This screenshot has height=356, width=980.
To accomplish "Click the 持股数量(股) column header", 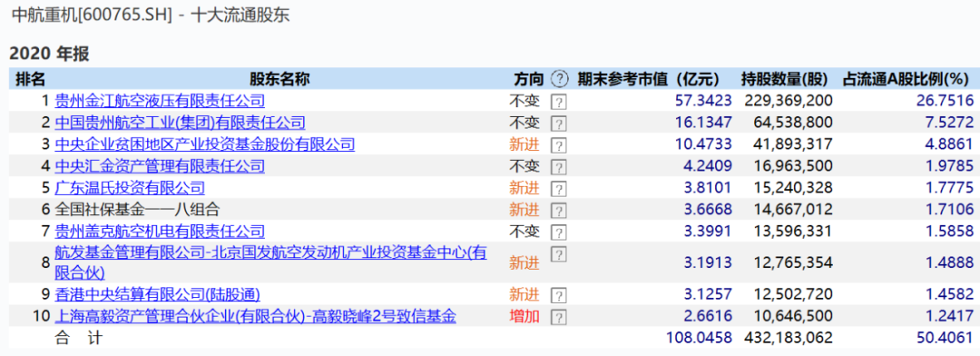I will pos(784,79).
